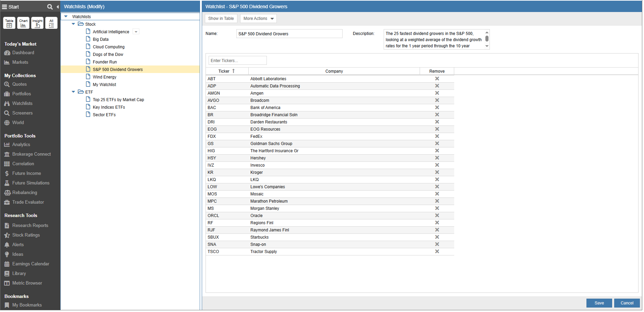This screenshot has height=312, width=644.
Task: Click the Show in Table button
Action: (x=221, y=19)
